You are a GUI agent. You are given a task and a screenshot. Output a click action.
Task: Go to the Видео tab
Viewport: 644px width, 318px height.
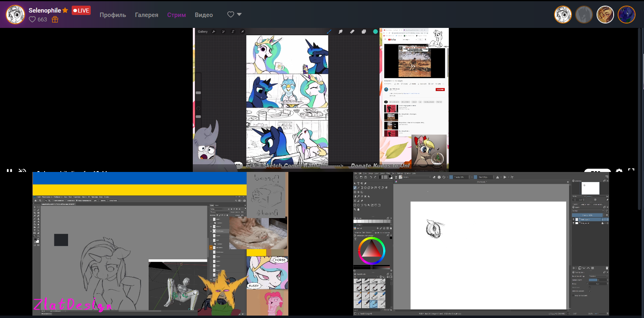click(204, 15)
